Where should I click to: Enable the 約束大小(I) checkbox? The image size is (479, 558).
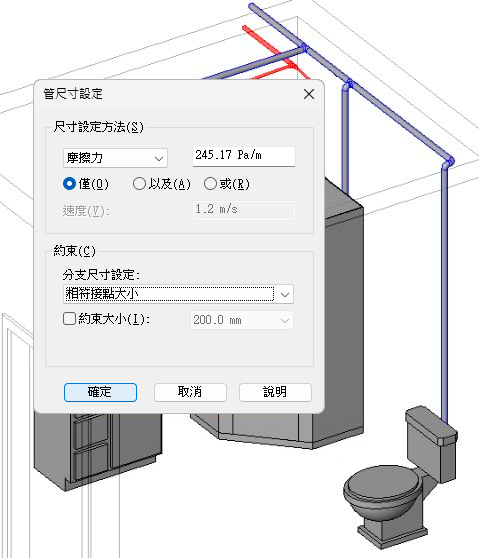coord(69,319)
